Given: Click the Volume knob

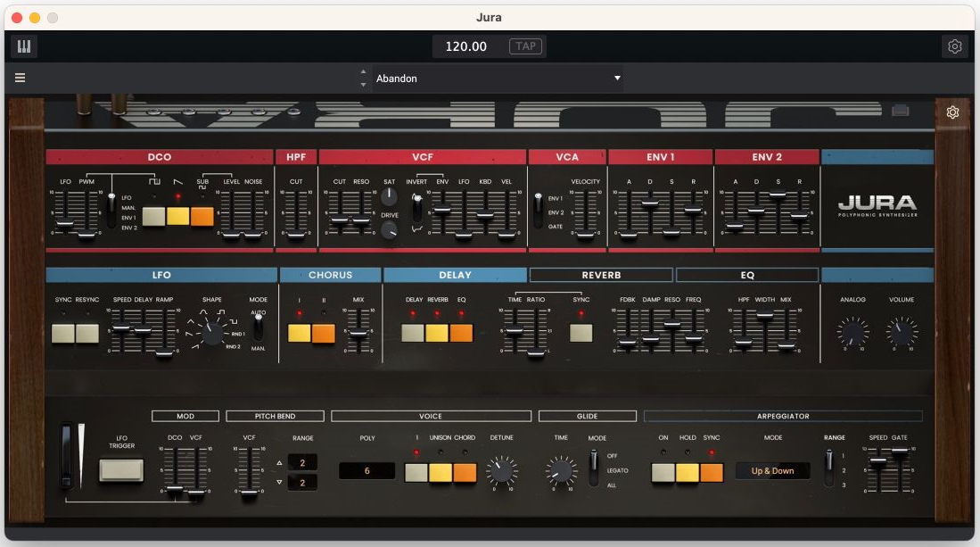Looking at the screenshot, I should click(x=901, y=332).
